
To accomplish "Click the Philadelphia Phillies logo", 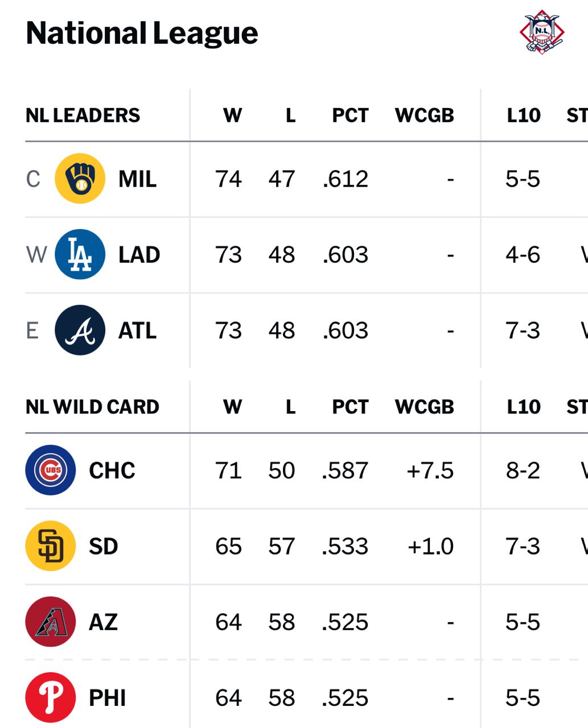I will coord(51,698).
